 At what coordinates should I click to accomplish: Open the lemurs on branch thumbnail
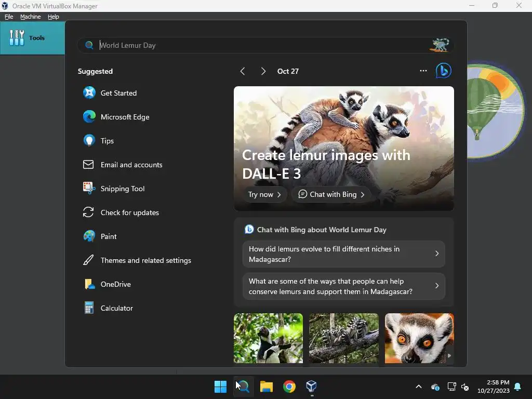tap(344, 338)
